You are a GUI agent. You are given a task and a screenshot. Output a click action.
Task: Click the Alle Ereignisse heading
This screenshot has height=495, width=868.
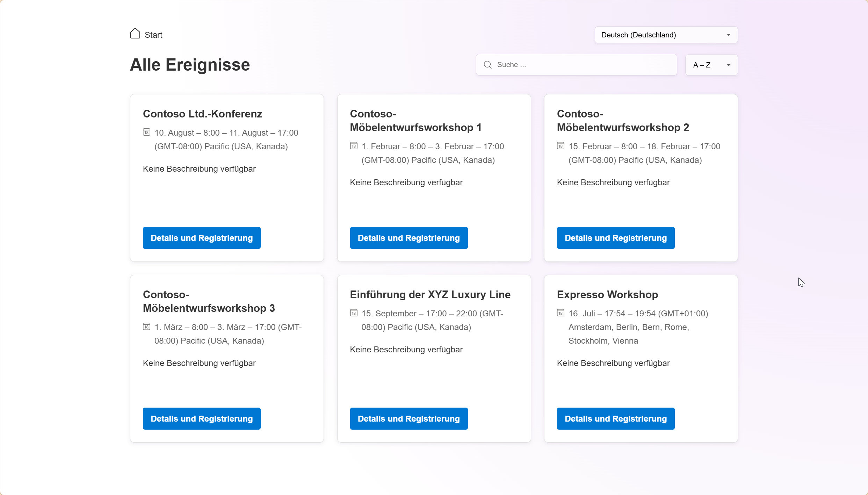pos(190,65)
